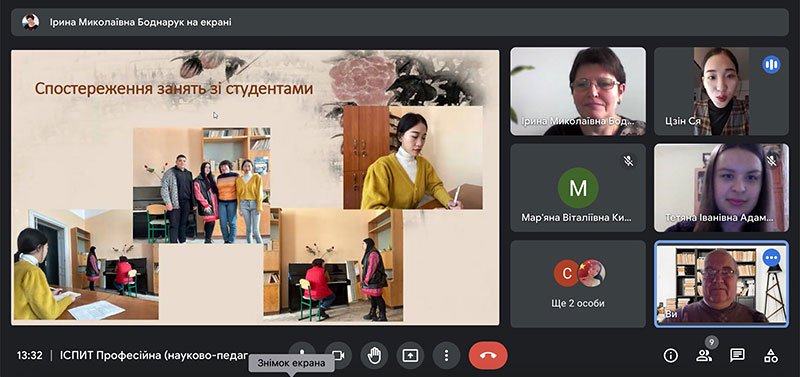
Task: Click the speaking indicator on Цзін Ся tile
Action: coord(771,64)
